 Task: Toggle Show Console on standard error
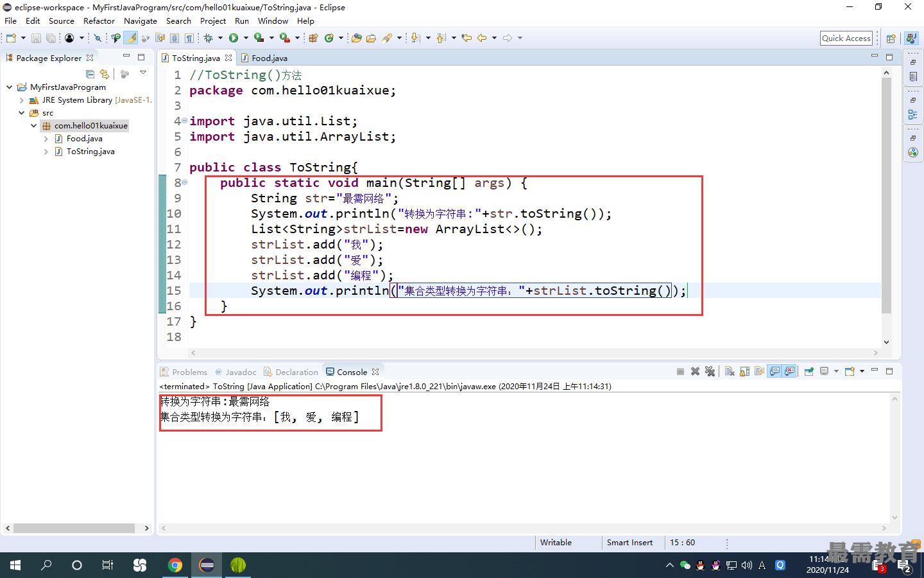click(789, 371)
